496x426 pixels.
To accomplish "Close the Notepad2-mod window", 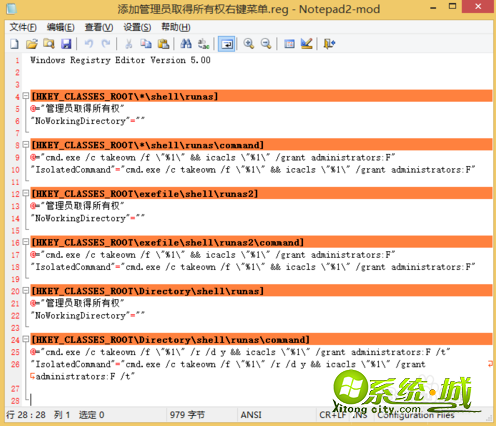I will coord(478,7).
